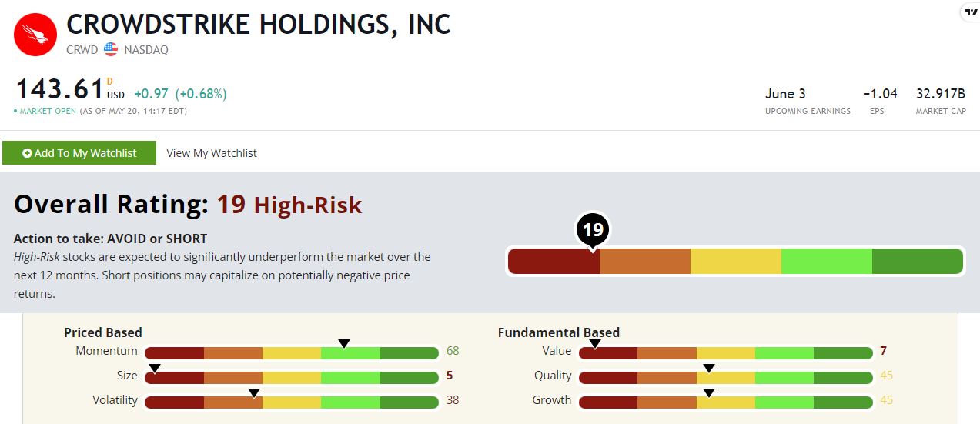Click the CRWD ticker symbol text

82,50
